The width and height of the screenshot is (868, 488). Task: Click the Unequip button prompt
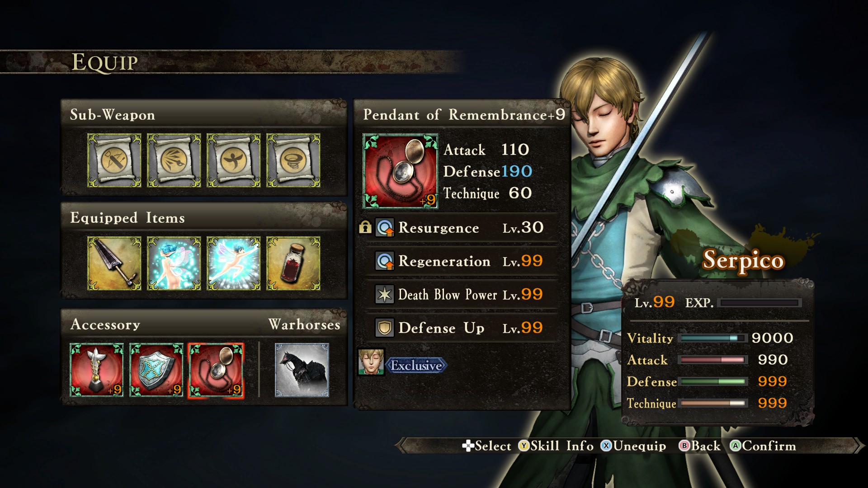(x=633, y=446)
